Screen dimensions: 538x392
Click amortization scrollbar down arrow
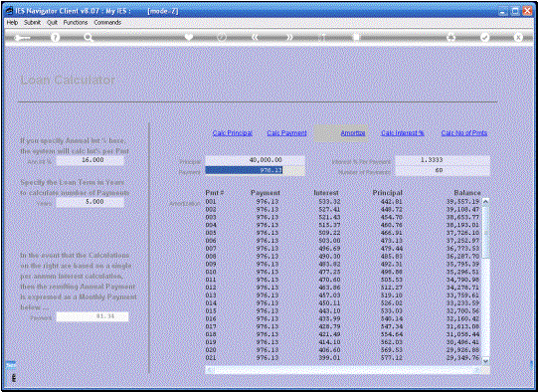tap(485, 360)
